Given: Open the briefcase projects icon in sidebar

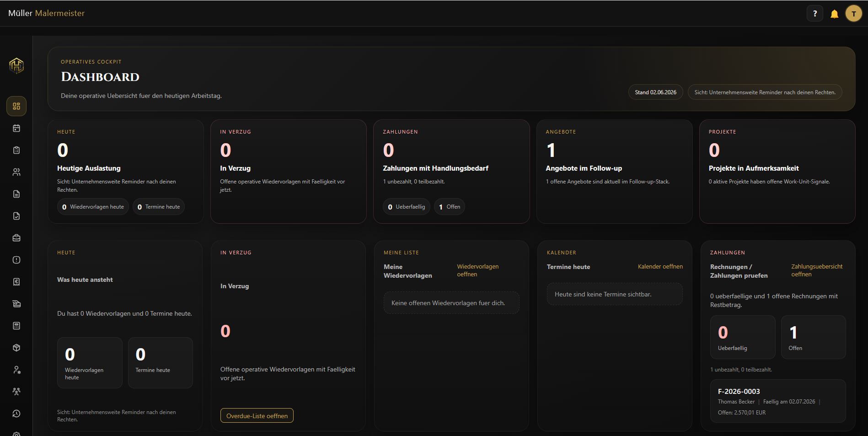Looking at the screenshot, I should pos(16,238).
